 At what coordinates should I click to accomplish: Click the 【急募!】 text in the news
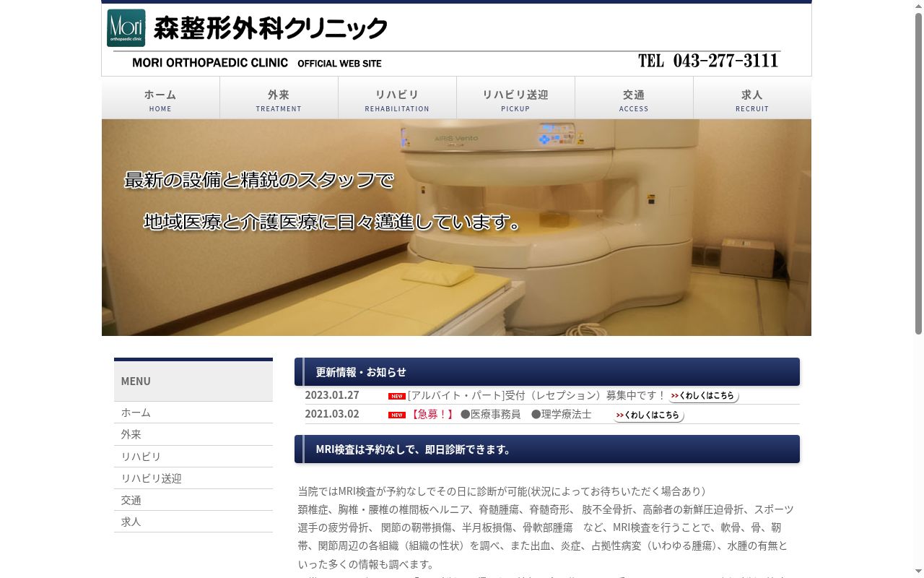click(432, 414)
